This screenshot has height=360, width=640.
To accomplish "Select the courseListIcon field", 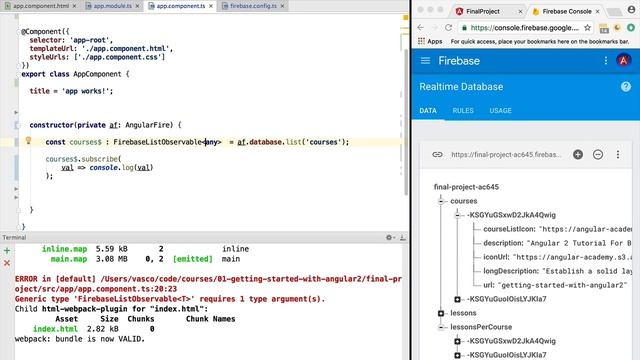I will (509, 229).
